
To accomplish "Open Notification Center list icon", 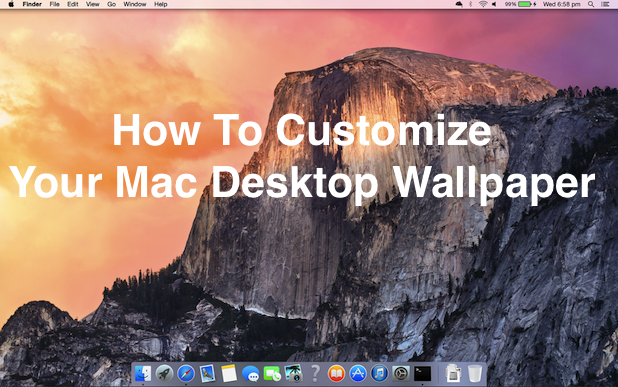I will tap(605, 4).
